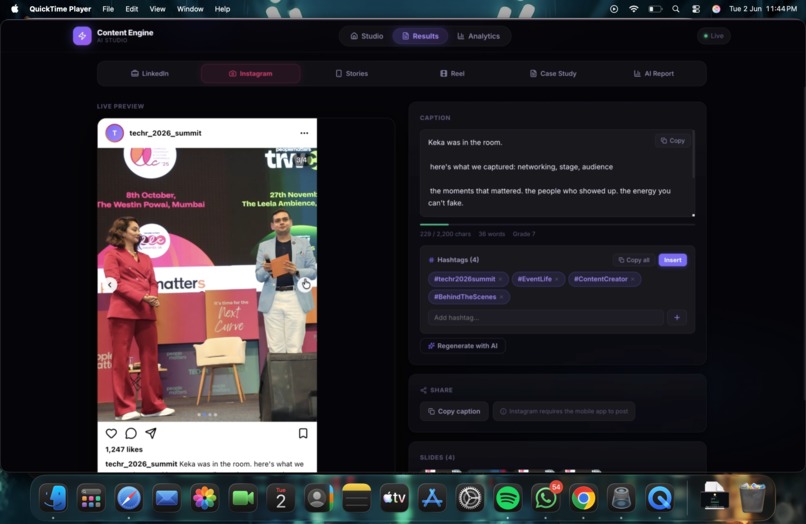
Task: Open the Edit menu
Action: pos(132,9)
